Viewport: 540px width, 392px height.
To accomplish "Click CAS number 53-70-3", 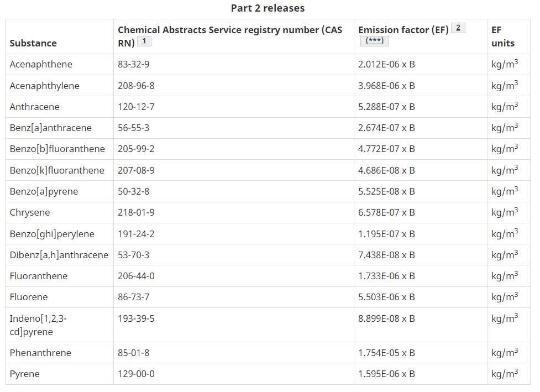I will pyautogui.click(x=134, y=255).
